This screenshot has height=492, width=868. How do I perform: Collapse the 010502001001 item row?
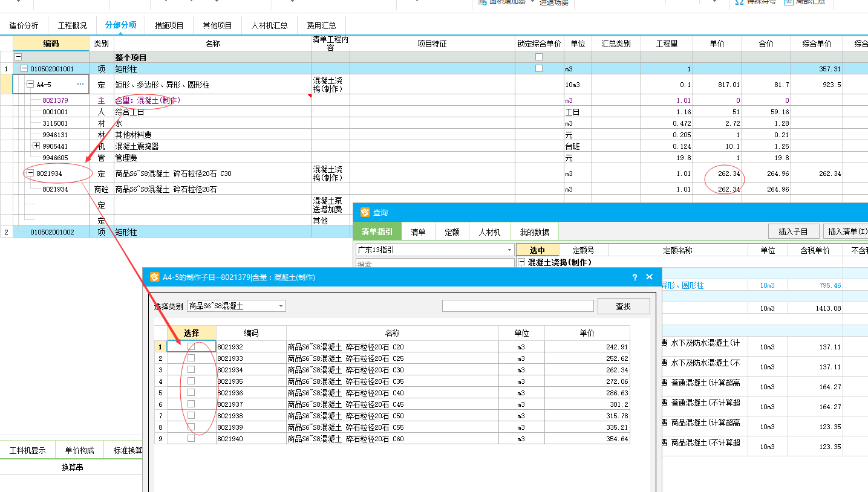coord(24,69)
